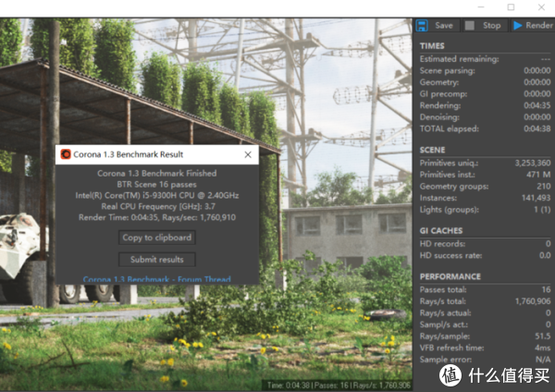555x392 pixels.
Task: Click the Save label in the render toolbar
Action: click(444, 26)
